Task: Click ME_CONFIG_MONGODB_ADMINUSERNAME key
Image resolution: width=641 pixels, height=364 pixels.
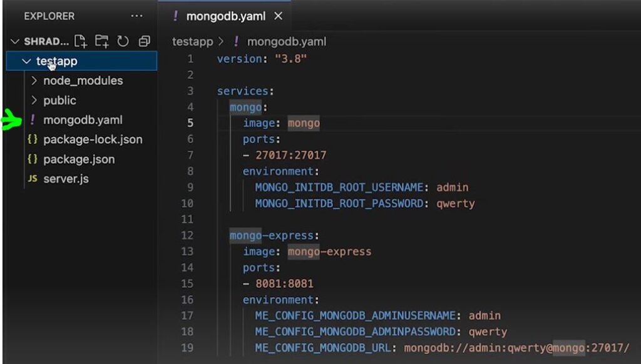Action: [356, 316]
